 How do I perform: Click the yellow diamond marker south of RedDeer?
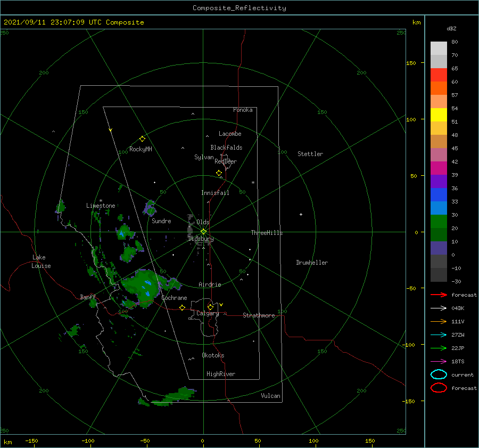pyautogui.click(x=219, y=173)
